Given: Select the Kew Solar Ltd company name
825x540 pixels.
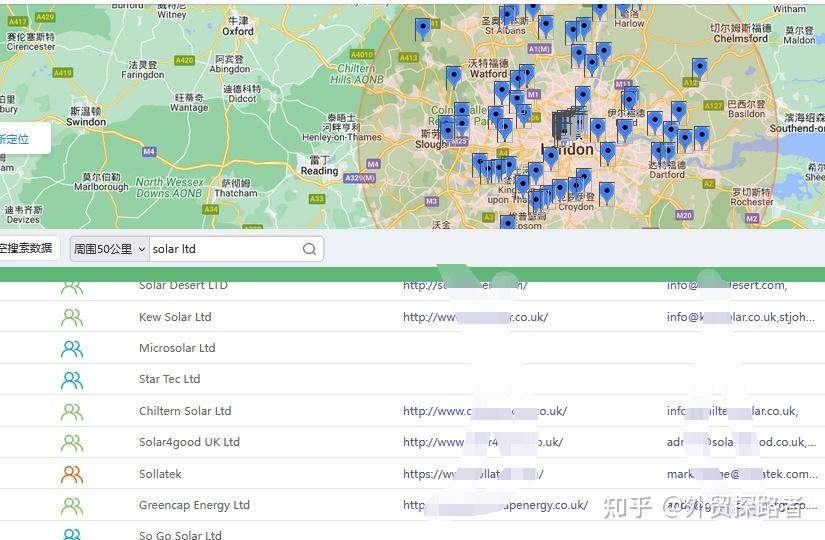Looking at the screenshot, I should [x=175, y=317].
